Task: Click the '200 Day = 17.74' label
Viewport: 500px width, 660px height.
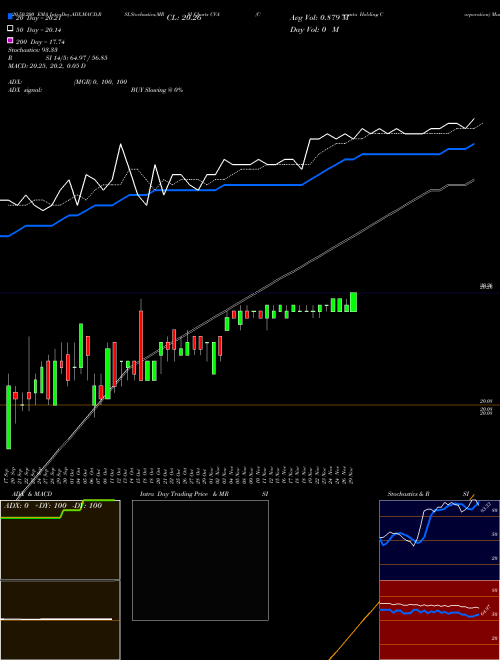Action: [40, 42]
